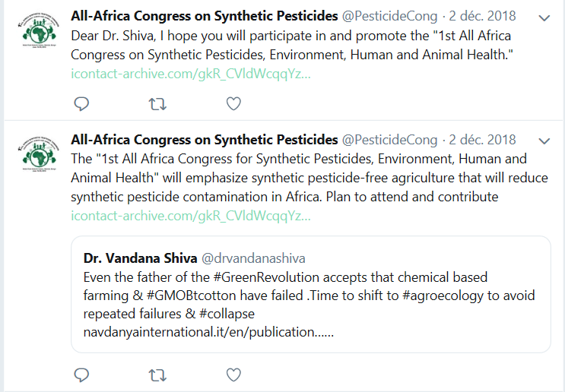Open the quoted Dr. Vandana Shiva tweet card
565x392 pixels.
tap(311, 295)
